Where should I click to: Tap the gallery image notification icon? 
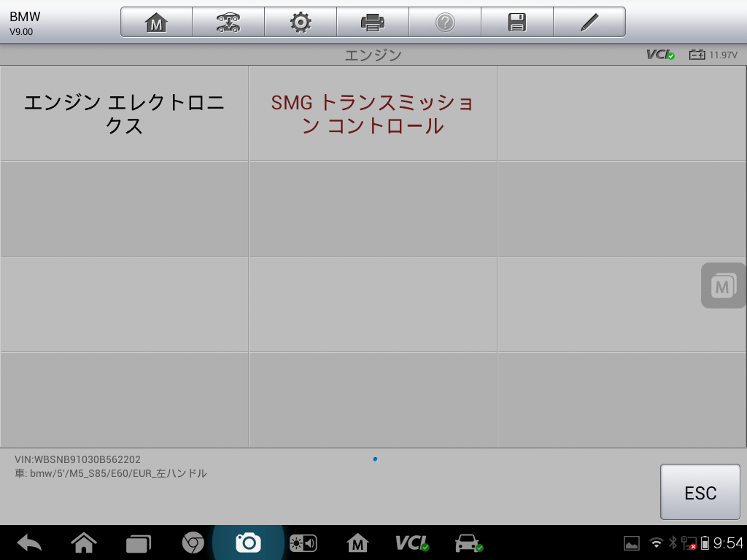(632, 543)
